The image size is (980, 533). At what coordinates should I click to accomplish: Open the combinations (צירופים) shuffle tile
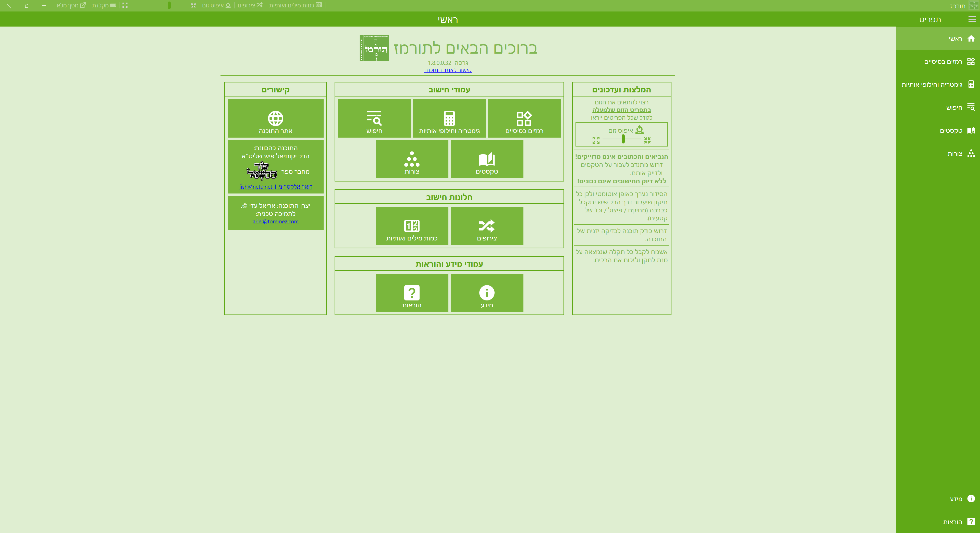(487, 226)
